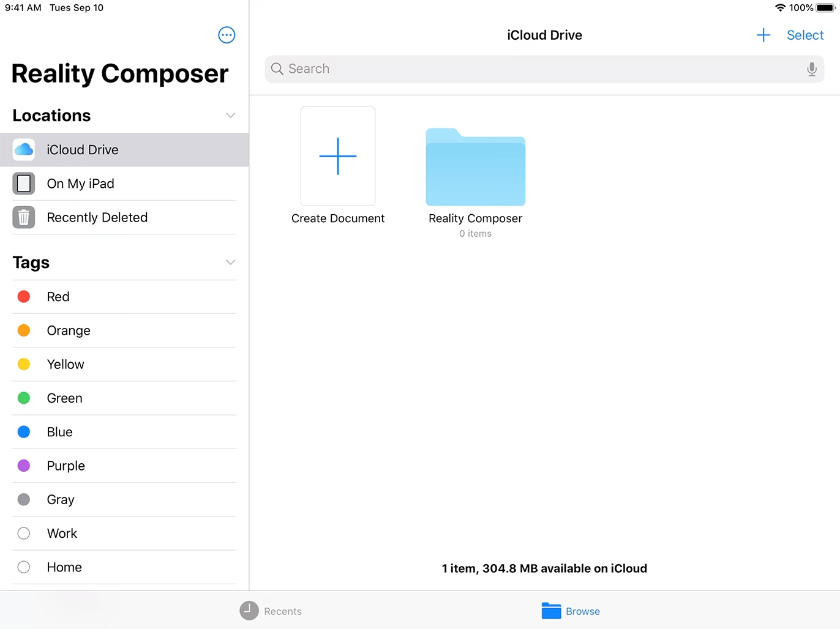Switch to the Recents tab

point(271,611)
